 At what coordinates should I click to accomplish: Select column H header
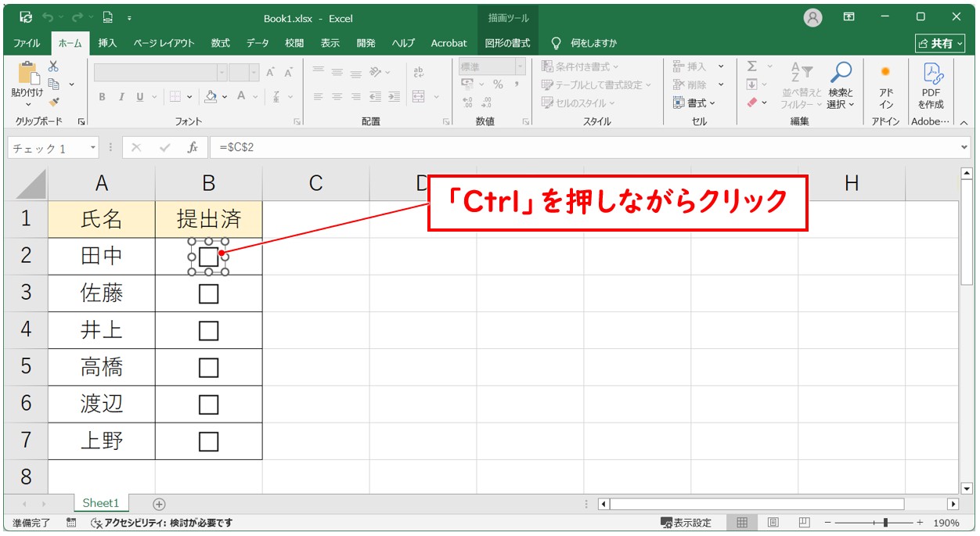click(852, 184)
